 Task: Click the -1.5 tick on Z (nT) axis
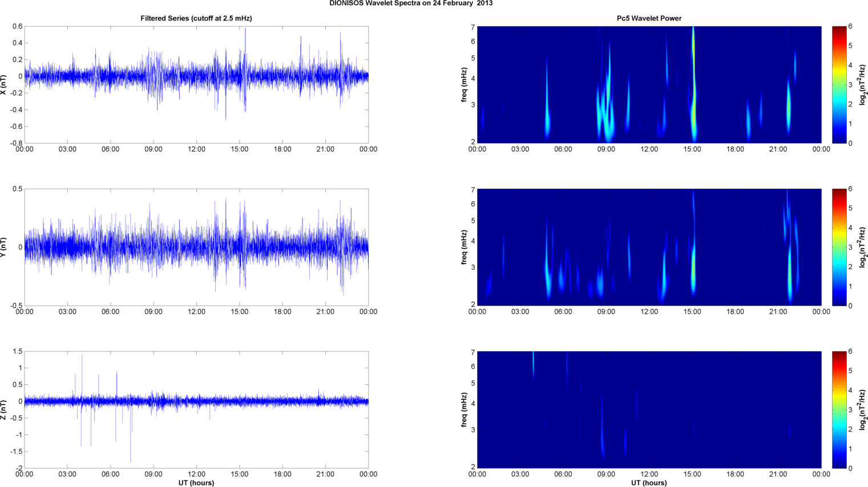[x=16, y=452]
